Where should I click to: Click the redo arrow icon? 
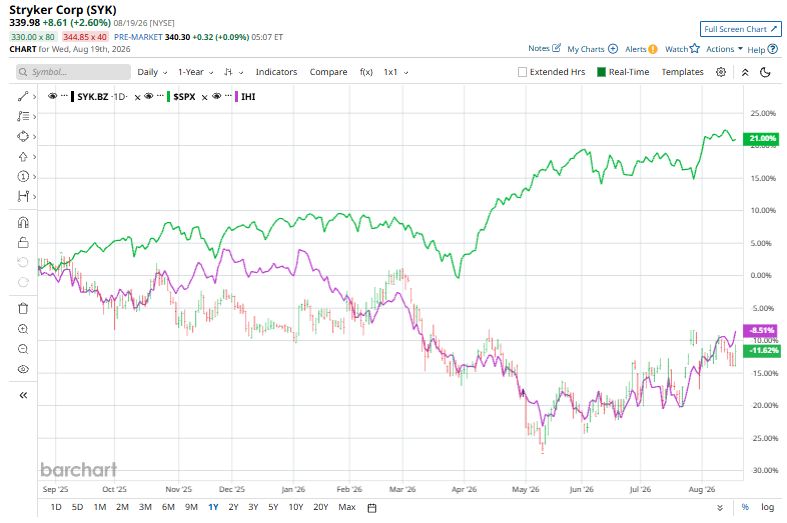(23, 282)
